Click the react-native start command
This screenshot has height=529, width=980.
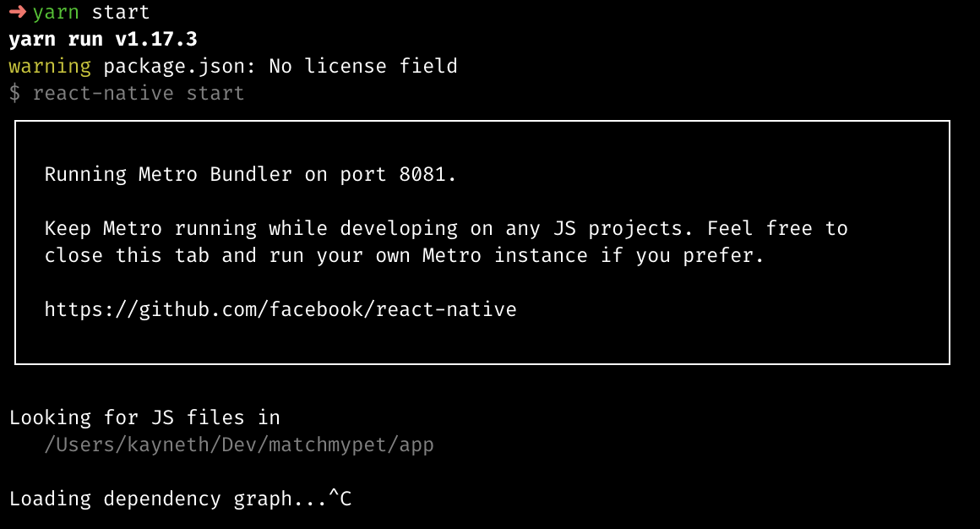[138, 93]
